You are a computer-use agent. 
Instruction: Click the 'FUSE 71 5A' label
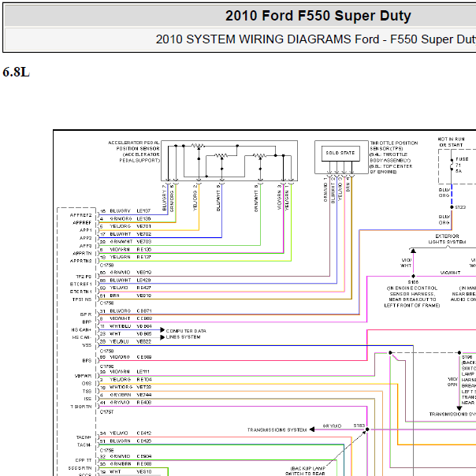click(462, 165)
